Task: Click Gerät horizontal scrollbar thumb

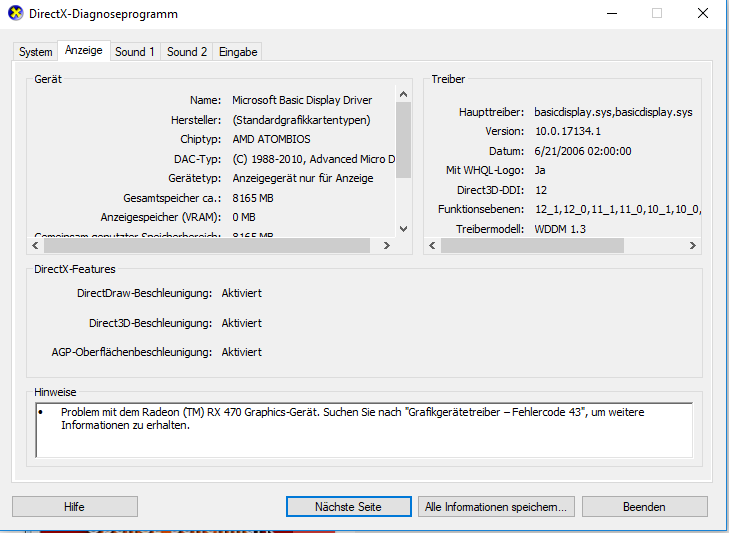Action: [x=207, y=246]
